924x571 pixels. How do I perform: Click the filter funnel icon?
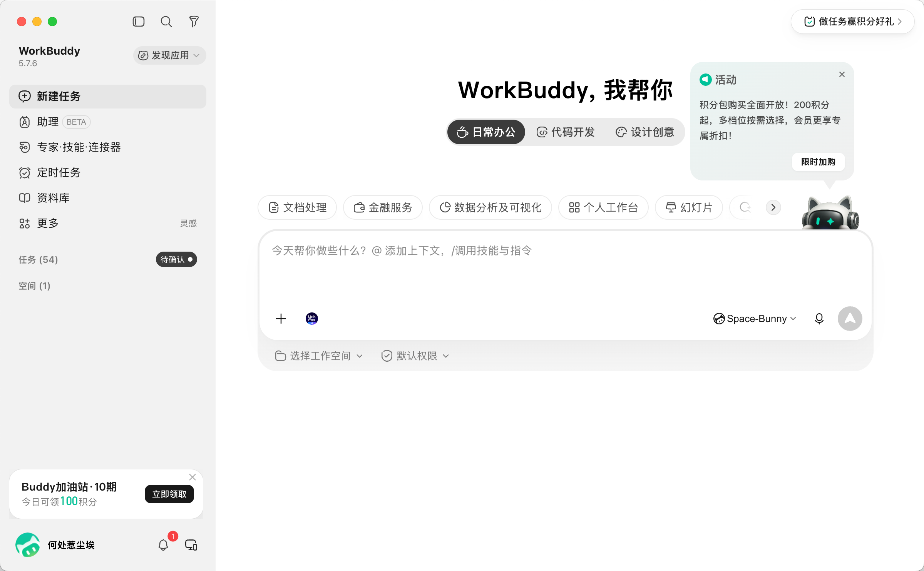(194, 22)
